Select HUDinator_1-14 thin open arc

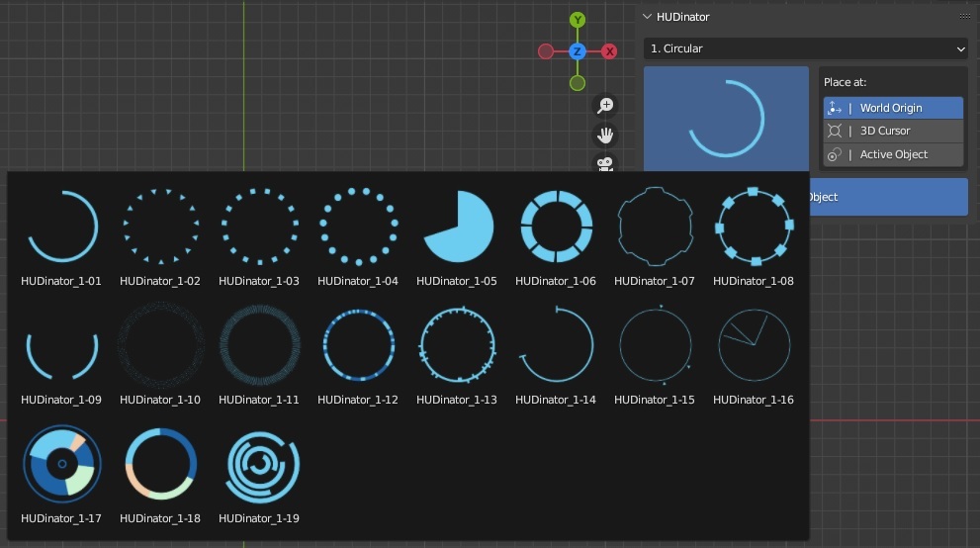(x=556, y=344)
